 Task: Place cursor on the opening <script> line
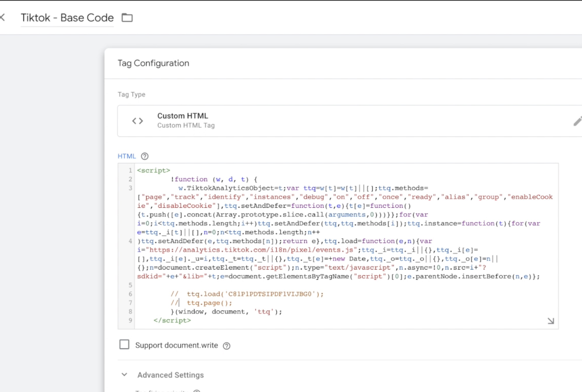click(153, 170)
